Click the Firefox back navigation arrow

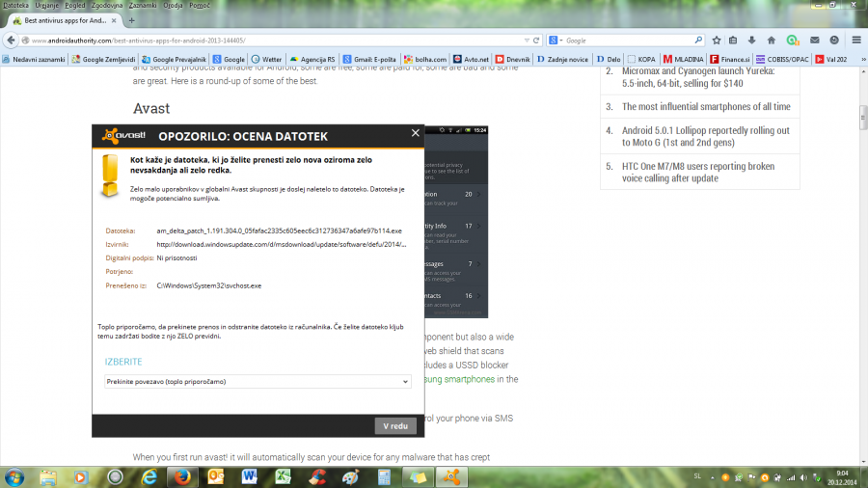click(12, 41)
